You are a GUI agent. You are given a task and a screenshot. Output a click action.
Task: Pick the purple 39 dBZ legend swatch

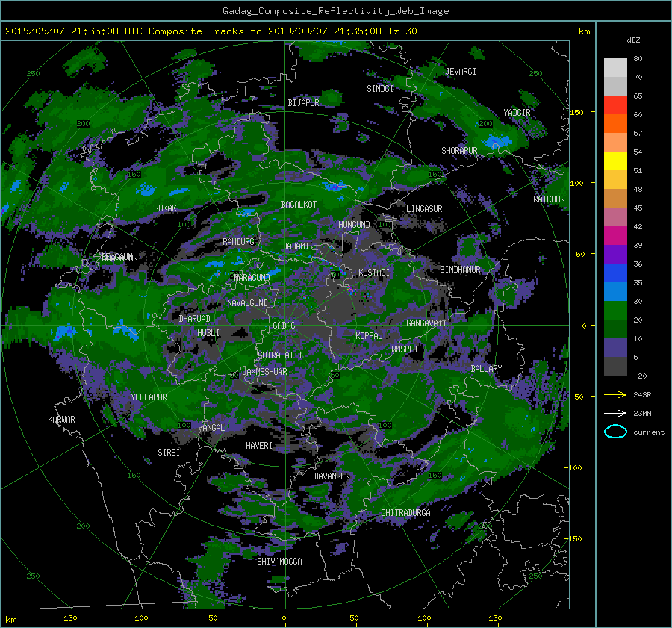click(615, 254)
